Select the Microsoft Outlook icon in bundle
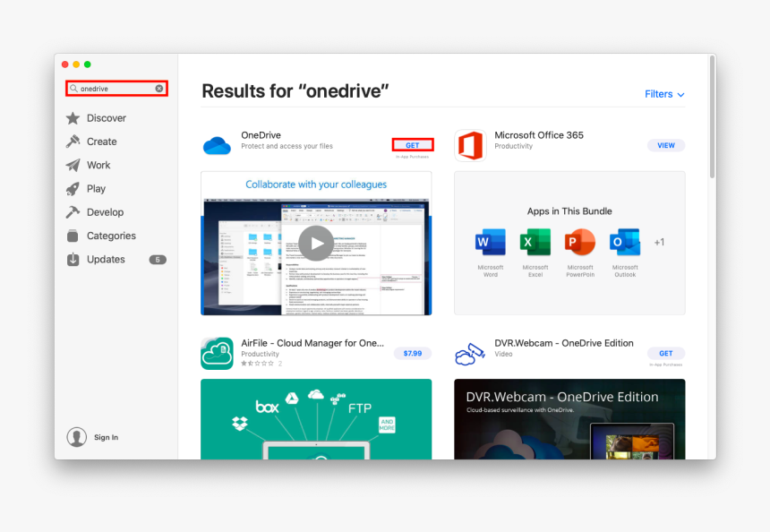Viewport: 770px width, 532px height. coord(625,242)
